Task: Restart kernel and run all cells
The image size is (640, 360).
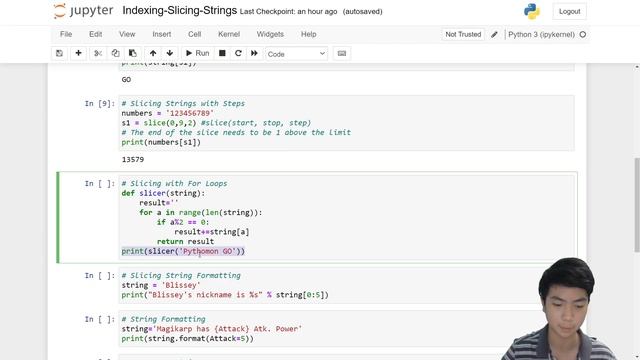Action: coord(254,53)
